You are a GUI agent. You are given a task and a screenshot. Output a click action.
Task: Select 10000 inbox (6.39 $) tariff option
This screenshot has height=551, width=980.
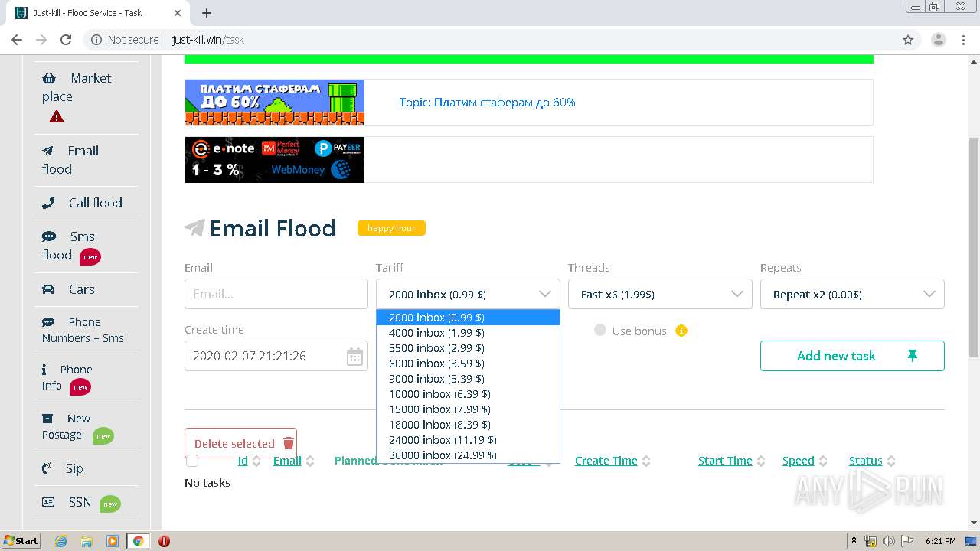(468, 394)
